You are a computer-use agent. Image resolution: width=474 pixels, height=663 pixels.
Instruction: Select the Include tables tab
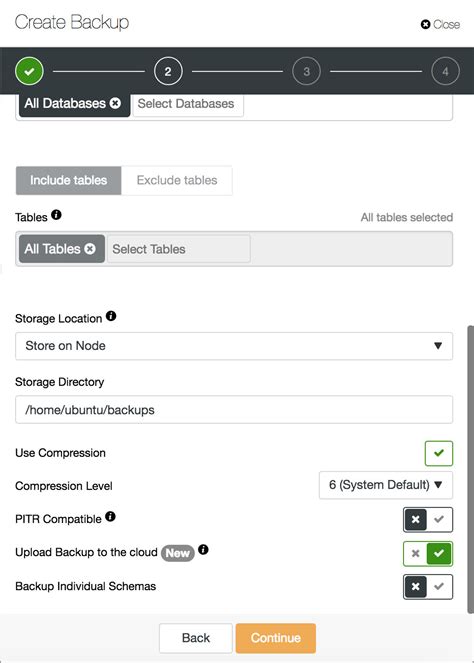tap(68, 180)
